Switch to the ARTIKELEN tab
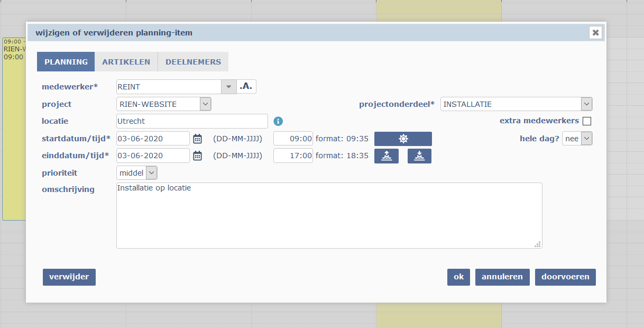The width and height of the screenshot is (644, 328). pyautogui.click(x=126, y=62)
